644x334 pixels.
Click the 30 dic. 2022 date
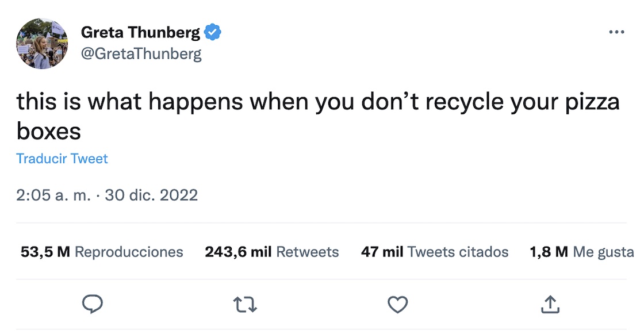[151, 195]
